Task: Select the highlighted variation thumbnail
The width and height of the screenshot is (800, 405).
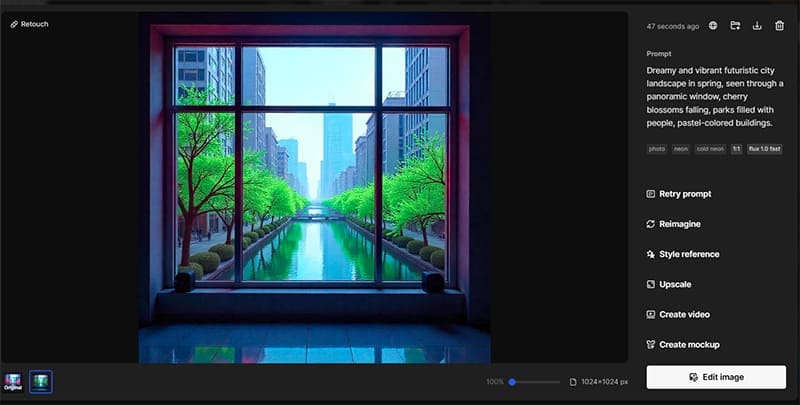Action: (x=40, y=382)
